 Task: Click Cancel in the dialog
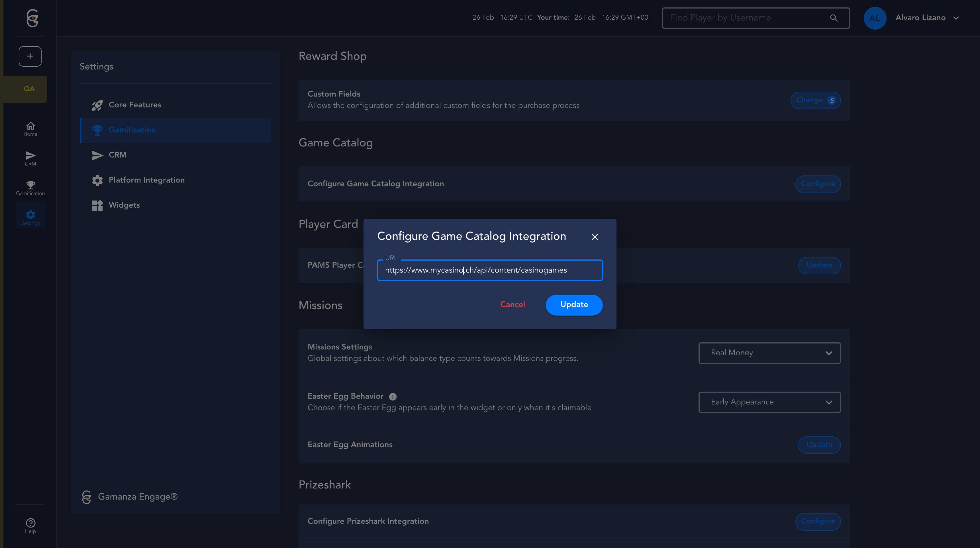(x=512, y=304)
